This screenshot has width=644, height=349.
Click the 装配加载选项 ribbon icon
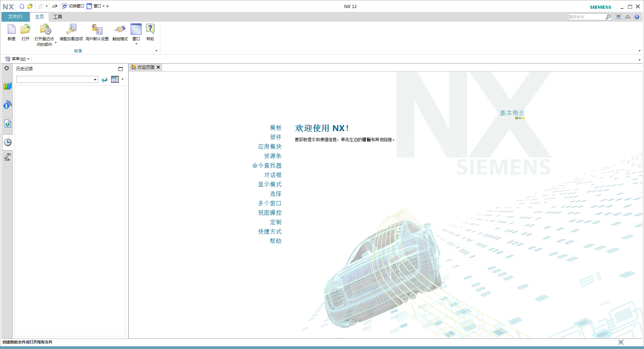[x=71, y=33]
